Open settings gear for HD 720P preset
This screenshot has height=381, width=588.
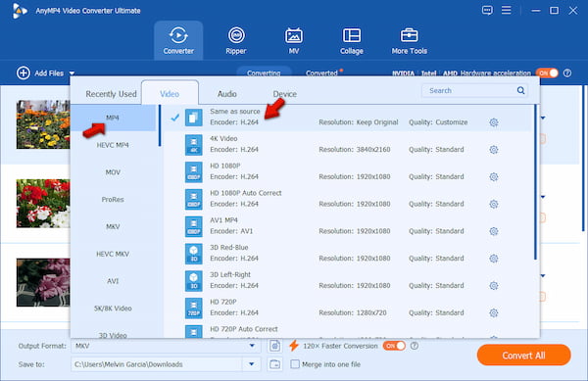click(494, 312)
